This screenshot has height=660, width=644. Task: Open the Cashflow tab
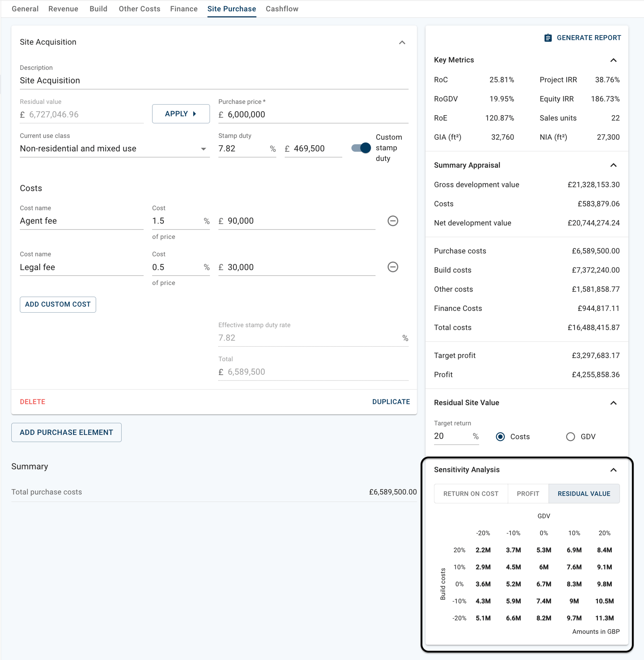coord(282,9)
